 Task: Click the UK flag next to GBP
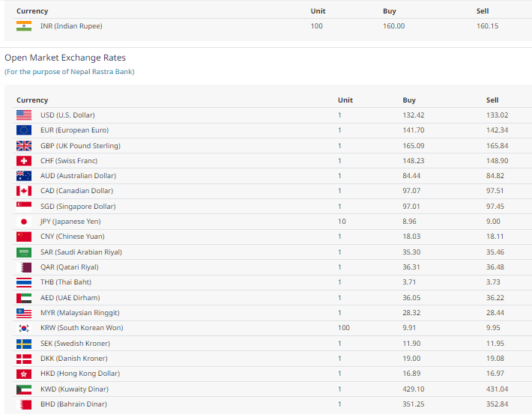click(x=24, y=146)
